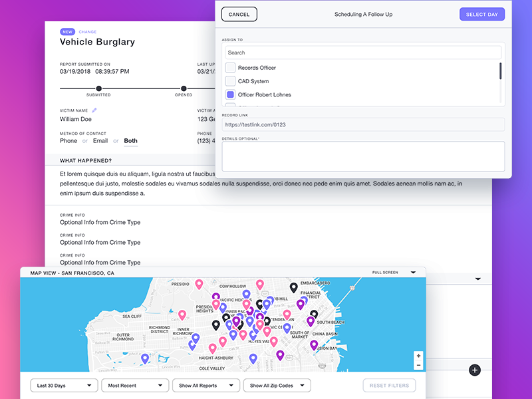This screenshot has height=399, width=532.
Task: Click the Search field under Assign To
Action: 364,51
